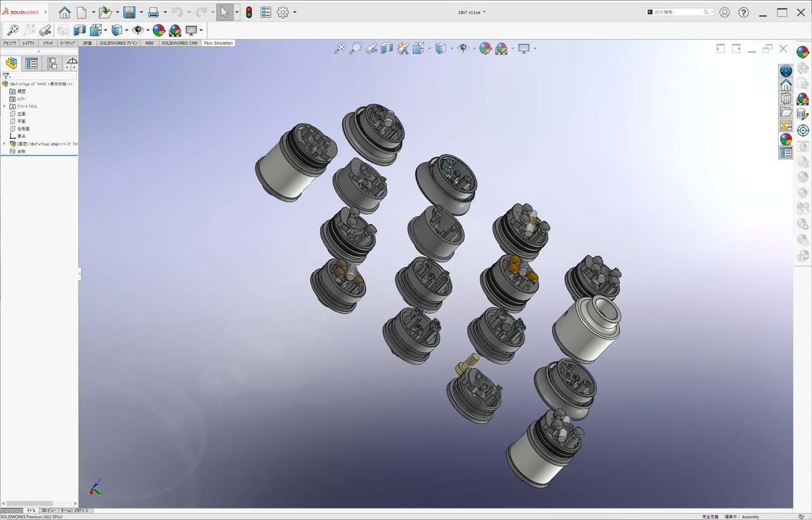The height and width of the screenshot is (520, 812).
Task: Switch to the PropertyManager tab
Action: [31, 64]
